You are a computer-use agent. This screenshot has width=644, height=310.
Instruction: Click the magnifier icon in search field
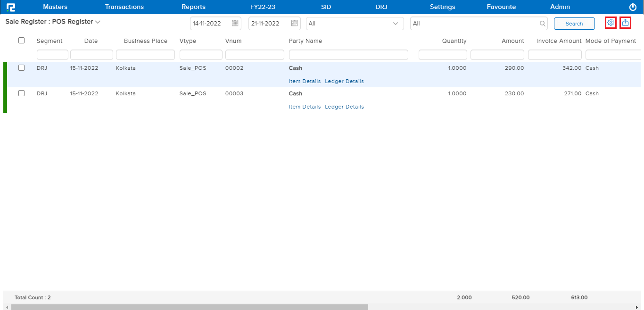point(542,24)
